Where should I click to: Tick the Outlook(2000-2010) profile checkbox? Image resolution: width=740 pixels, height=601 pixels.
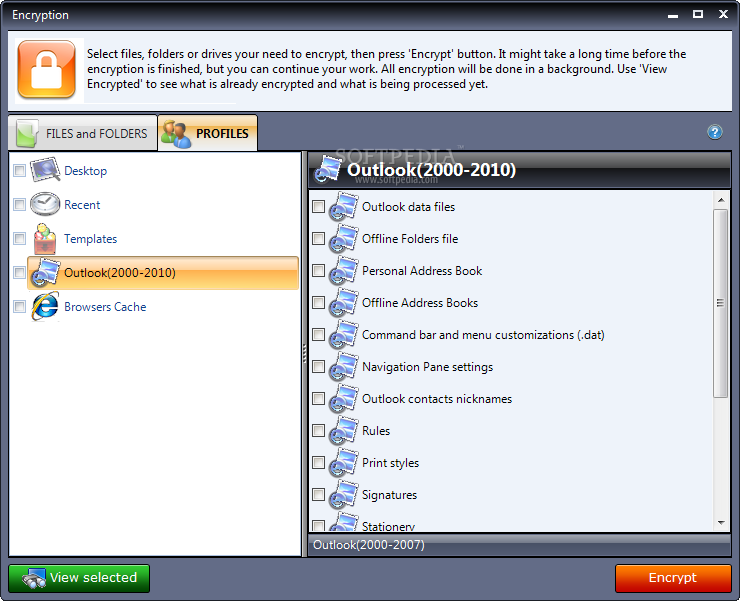click(19, 272)
